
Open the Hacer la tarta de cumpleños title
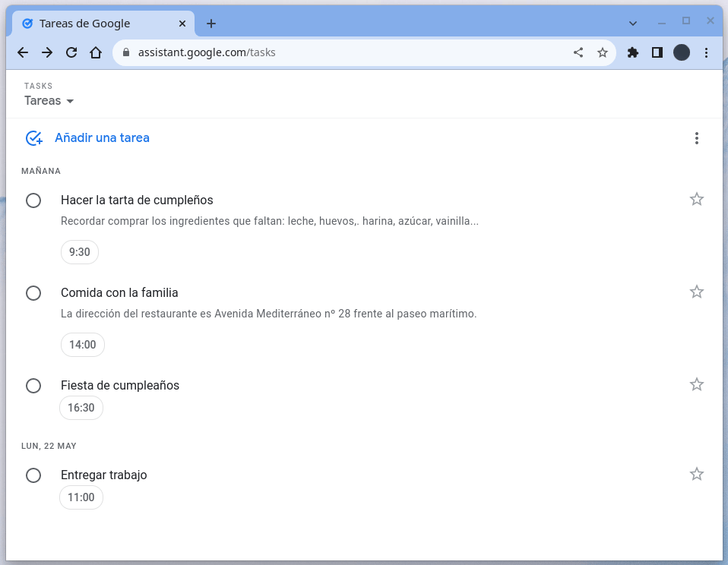coord(137,200)
